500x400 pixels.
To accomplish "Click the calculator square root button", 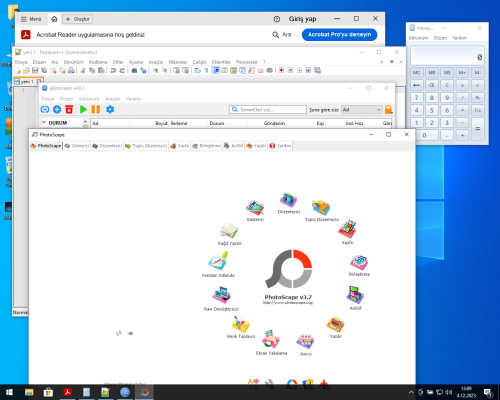I will click(477, 85).
